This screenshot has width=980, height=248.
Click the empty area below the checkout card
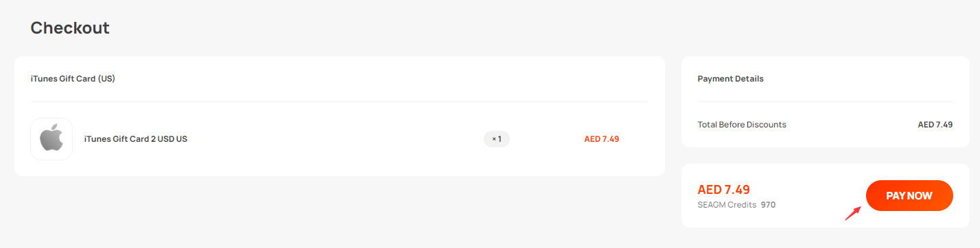tap(339, 212)
